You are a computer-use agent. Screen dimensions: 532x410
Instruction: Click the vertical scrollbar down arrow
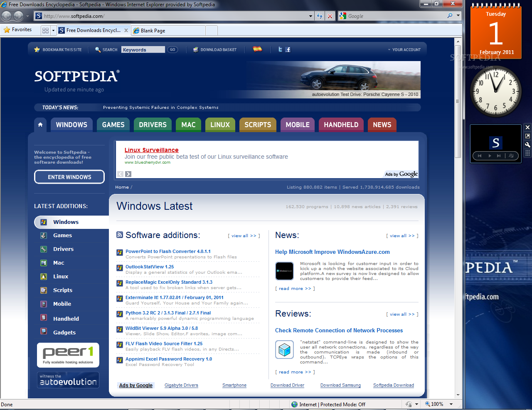(x=458, y=395)
